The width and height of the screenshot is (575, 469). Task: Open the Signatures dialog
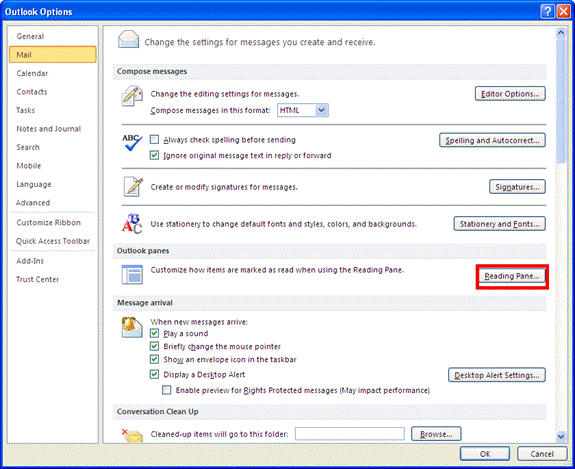[x=517, y=187]
